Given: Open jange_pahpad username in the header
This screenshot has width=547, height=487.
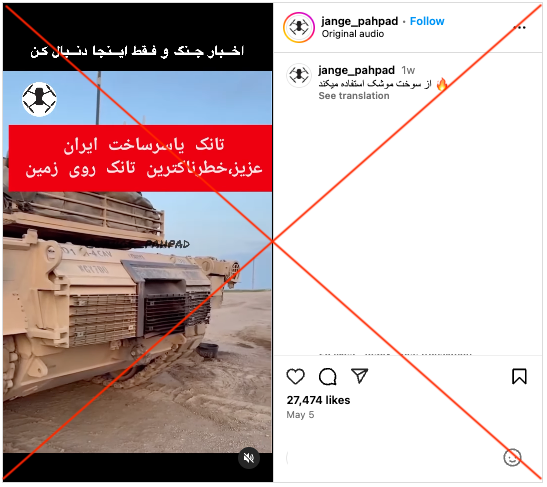Looking at the screenshot, I should (x=359, y=21).
